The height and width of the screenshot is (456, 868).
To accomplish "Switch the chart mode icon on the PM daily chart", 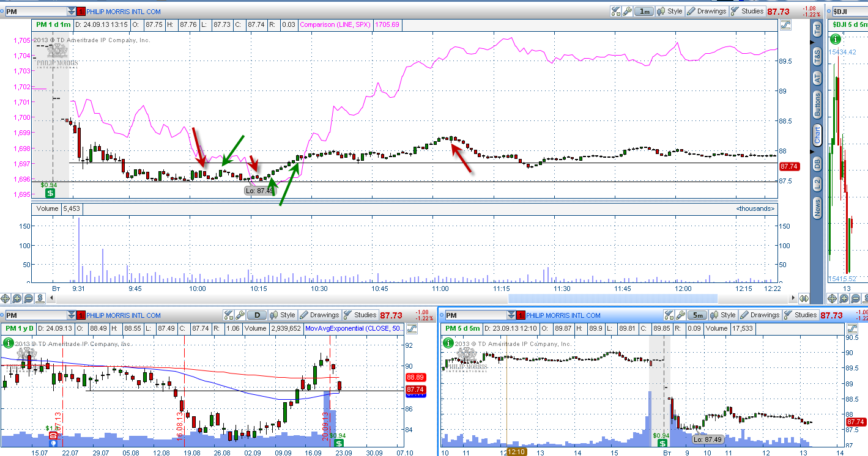I will pyautogui.click(x=412, y=329).
